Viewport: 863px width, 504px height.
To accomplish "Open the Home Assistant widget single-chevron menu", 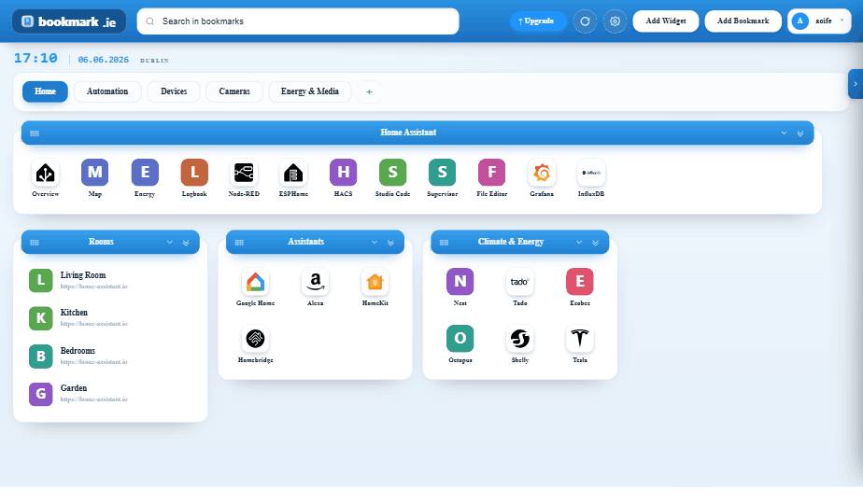I will [784, 133].
